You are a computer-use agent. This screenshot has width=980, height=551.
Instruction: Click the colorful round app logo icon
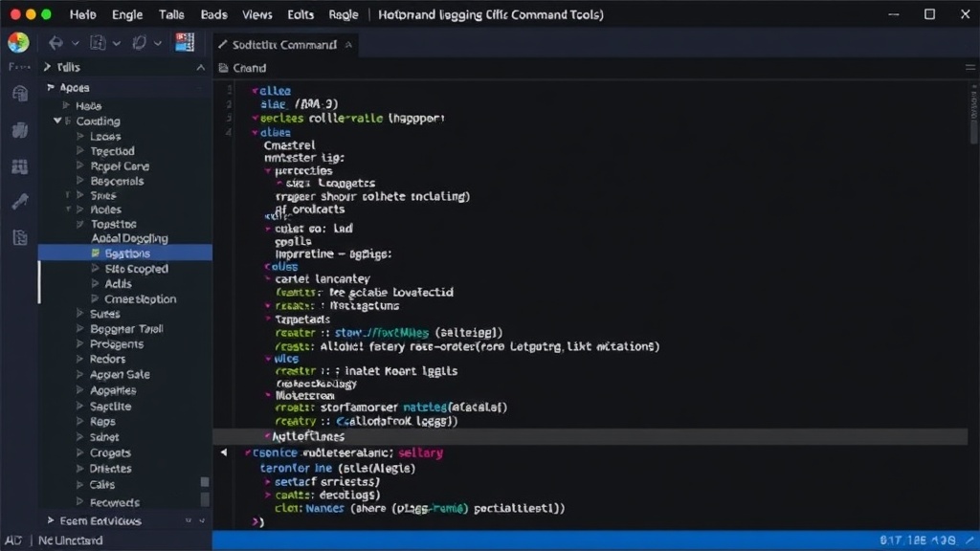(18, 42)
